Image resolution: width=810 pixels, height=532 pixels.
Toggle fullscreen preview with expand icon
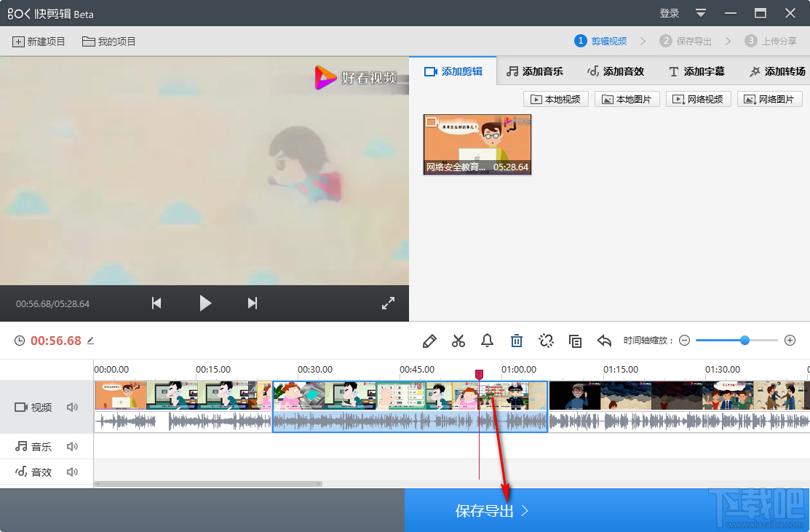click(x=388, y=303)
